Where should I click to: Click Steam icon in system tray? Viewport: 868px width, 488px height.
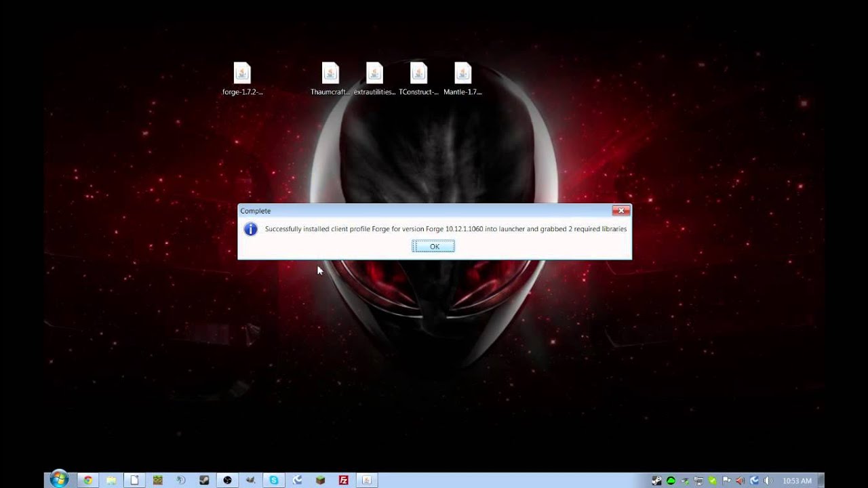pyautogui.click(x=656, y=481)
